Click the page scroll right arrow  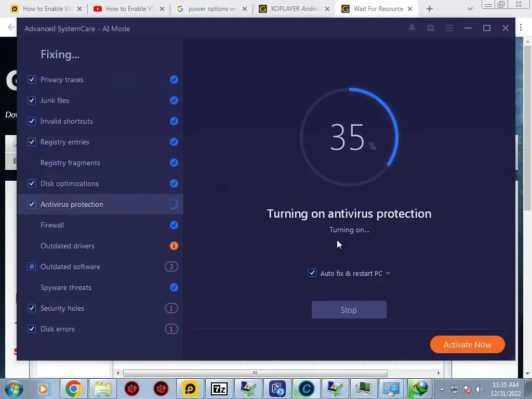pyautogui.click(x=438, y=373)
